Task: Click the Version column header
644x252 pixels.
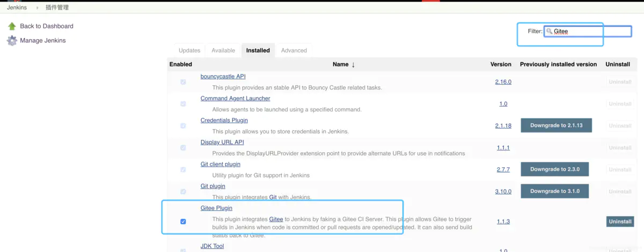Action: (x=501, y=64)
